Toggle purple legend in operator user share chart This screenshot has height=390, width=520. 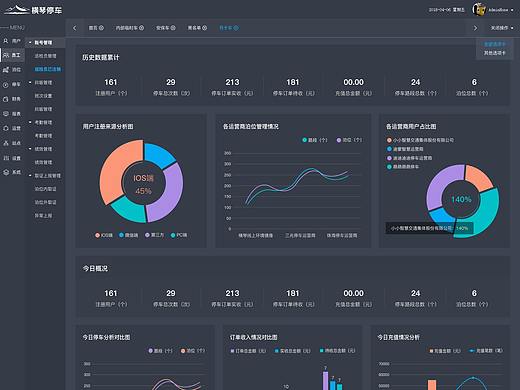pyautogui.click(x=409, y=158)
